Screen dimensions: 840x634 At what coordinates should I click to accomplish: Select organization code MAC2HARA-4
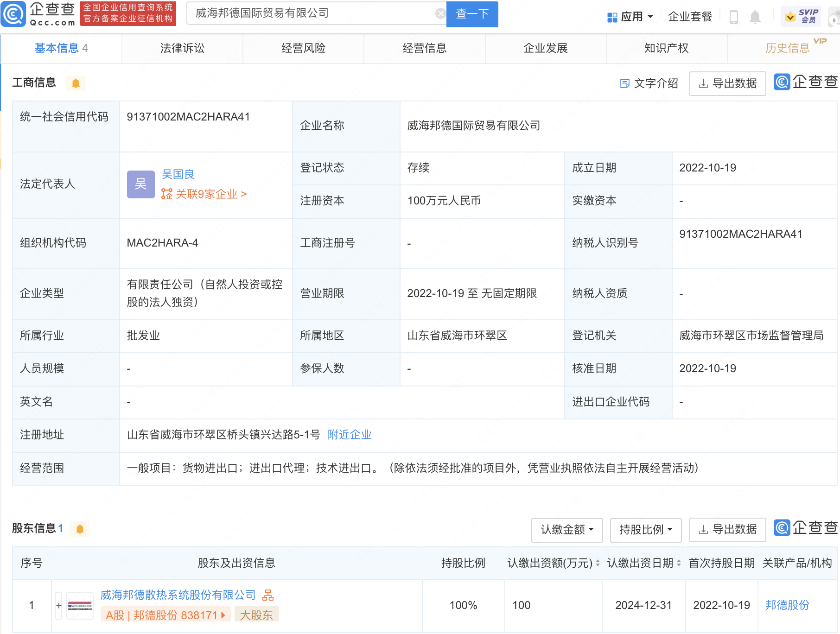click(163, 243)
